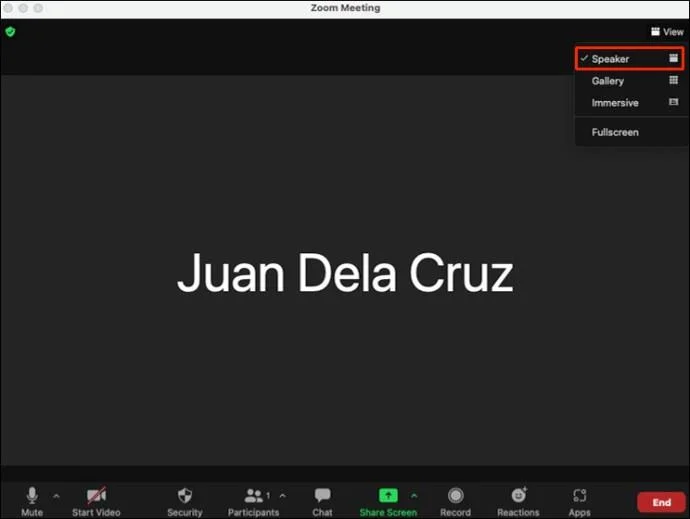Open the Security shield menu

pos(185,501)
